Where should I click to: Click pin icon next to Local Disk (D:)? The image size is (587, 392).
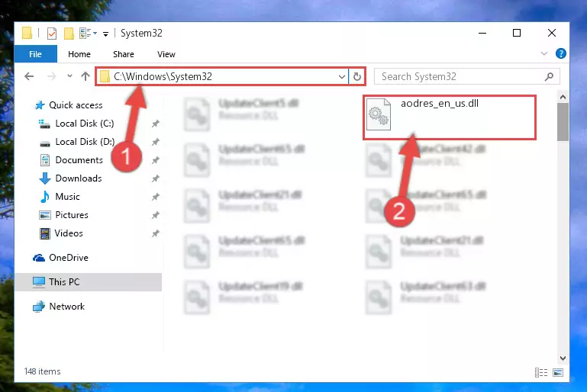coord(156,142)
